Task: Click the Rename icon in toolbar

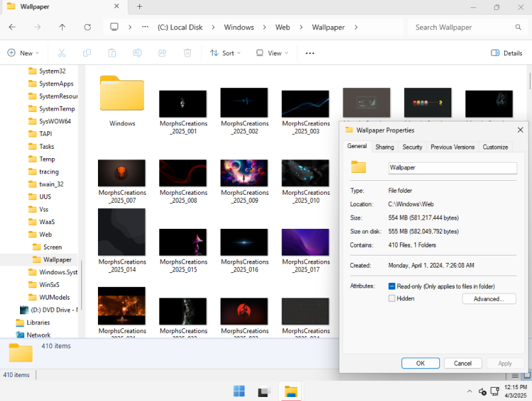Action: pyautogui.click(x=137, y=53)
